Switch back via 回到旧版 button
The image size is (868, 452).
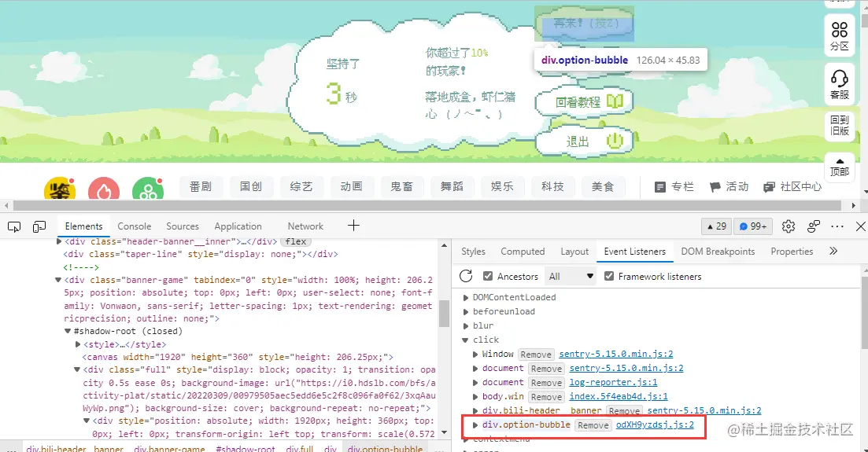[839, 125]
